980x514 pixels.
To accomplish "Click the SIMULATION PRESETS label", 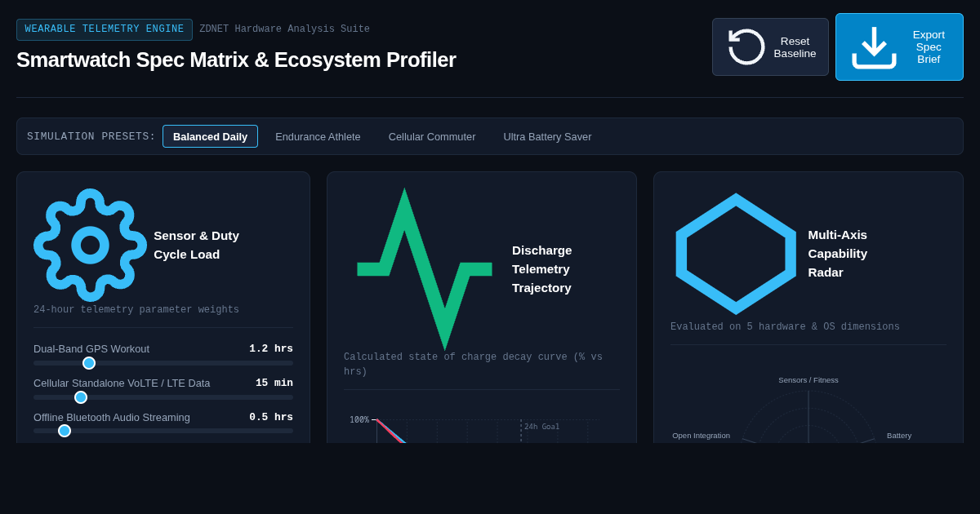I will click(x=91, y=136).
